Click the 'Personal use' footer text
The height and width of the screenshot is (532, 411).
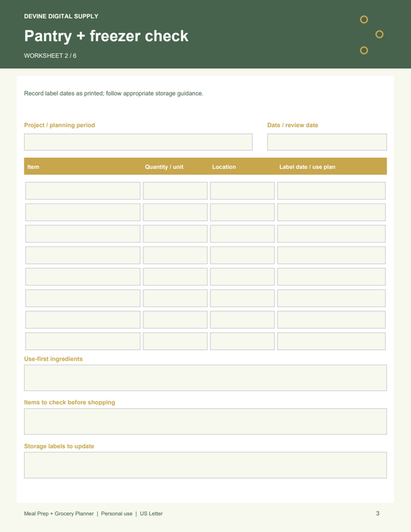coord(117,513)
